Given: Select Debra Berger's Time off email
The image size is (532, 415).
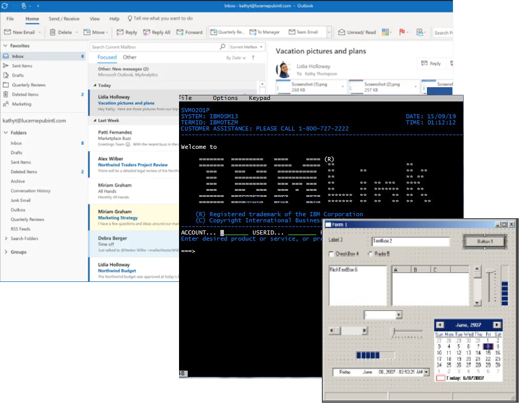Looking at the screenshot, I should click(134, 244).
